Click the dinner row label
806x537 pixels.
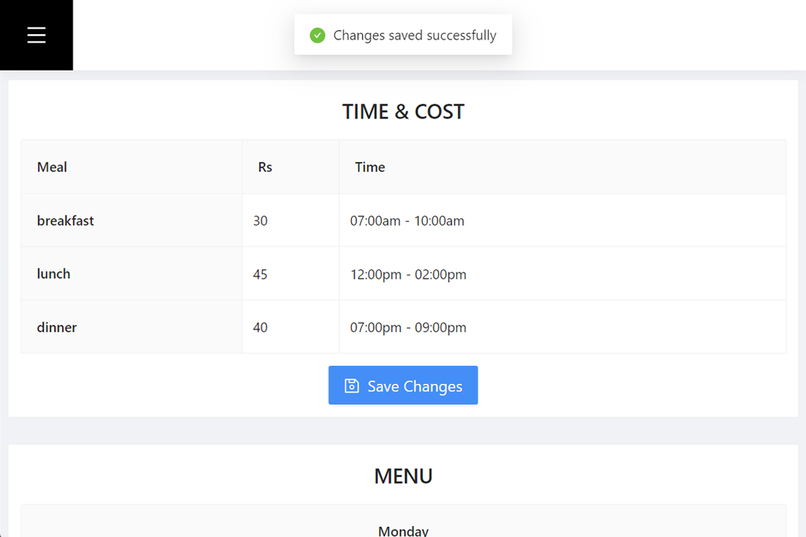[57, 327]
